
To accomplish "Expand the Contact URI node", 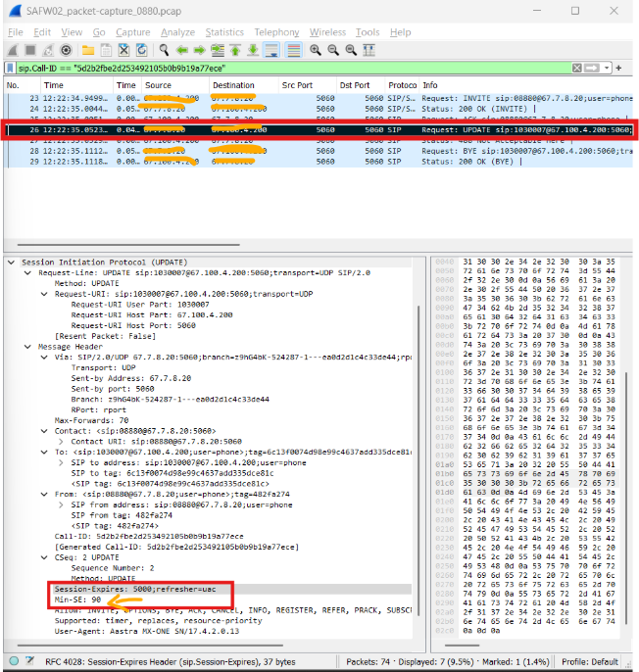I will coord(61,442).
